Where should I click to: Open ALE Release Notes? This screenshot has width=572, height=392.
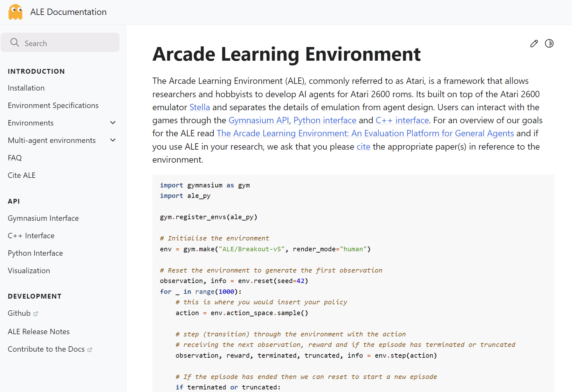(x=39, y=332)
